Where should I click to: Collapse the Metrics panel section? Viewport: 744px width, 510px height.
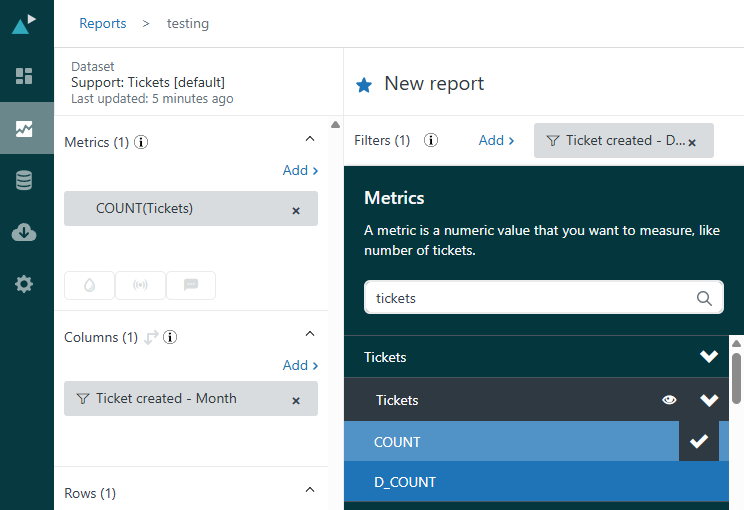(x=309, y=140)
